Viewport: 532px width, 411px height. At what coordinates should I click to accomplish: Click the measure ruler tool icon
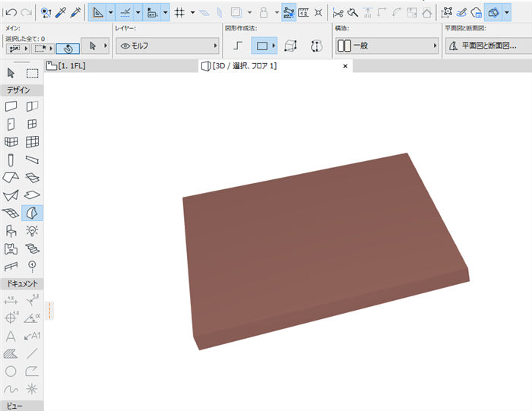coord(303,13)
